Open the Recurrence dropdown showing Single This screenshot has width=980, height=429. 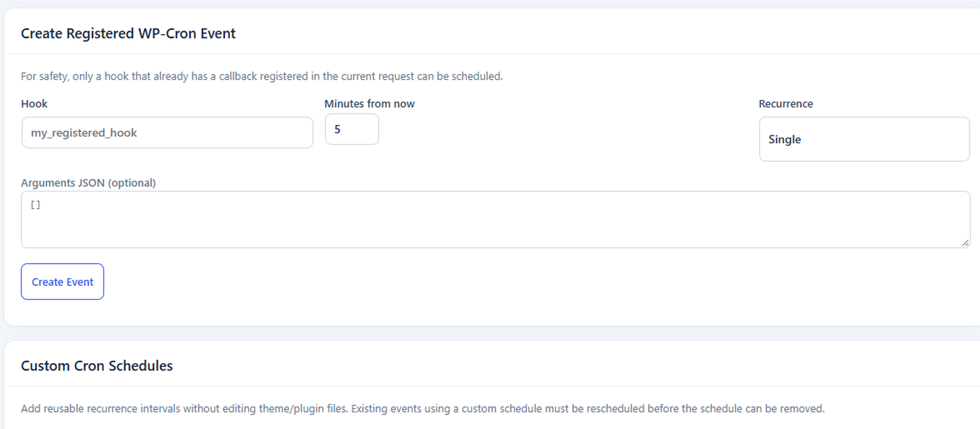point(864,139)
